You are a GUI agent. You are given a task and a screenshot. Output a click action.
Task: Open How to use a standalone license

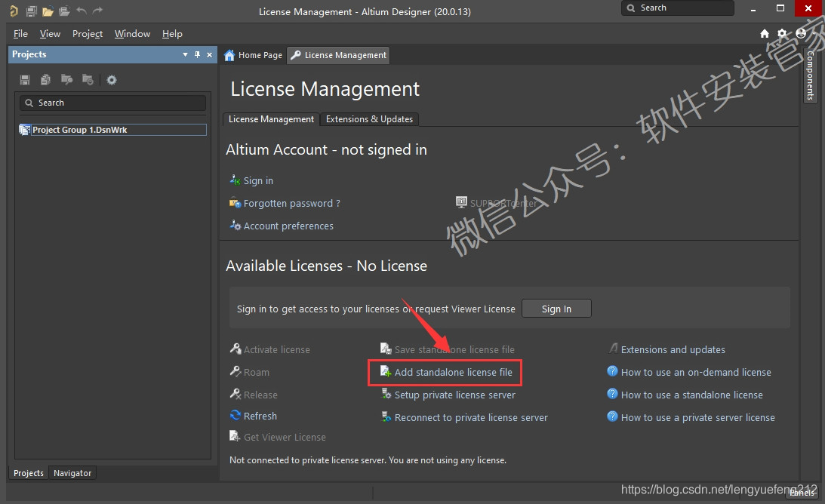[692, 395]
